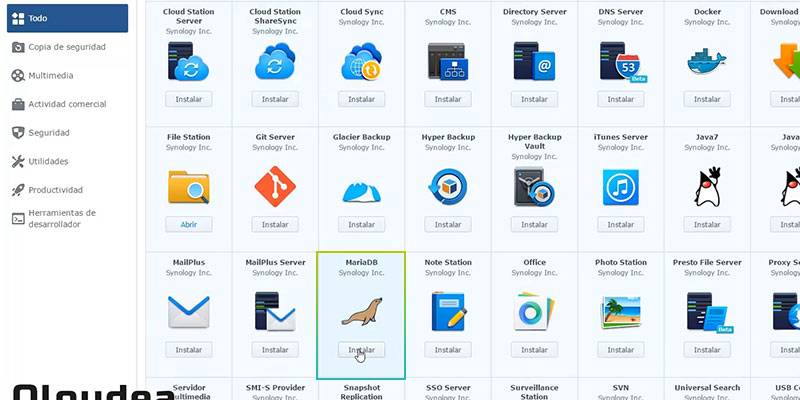Click the SSO Server title
Image resolution: width=800 pixels, height=400 pixels.
point(447,388)
